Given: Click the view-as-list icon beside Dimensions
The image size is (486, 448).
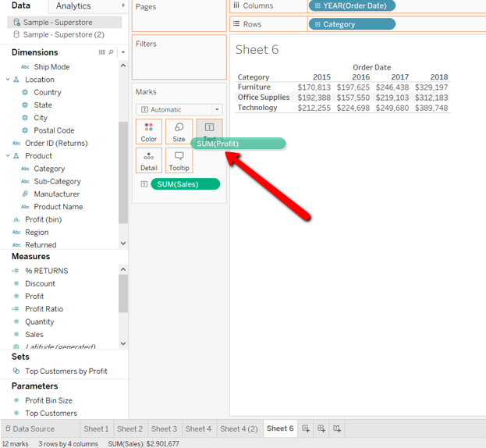Looking at the screenshot, I should [x=101, y=52].
